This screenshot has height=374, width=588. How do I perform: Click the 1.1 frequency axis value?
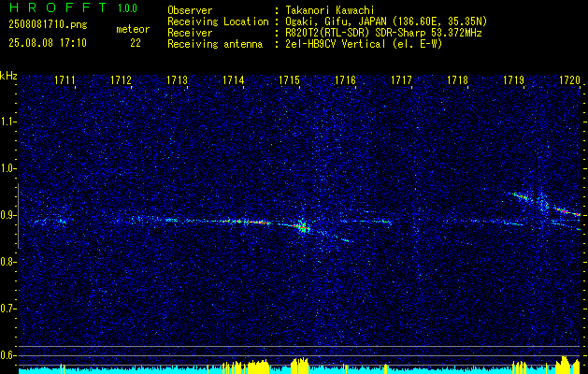point(8,122)
